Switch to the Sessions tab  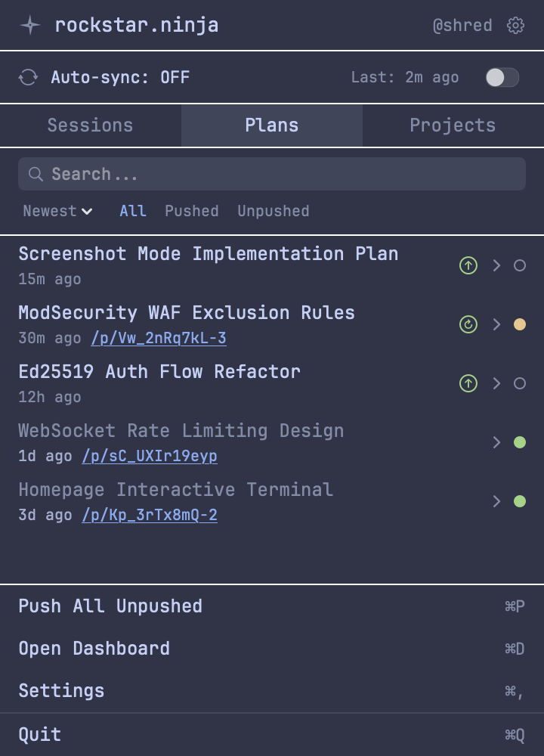tap(90, 125)
